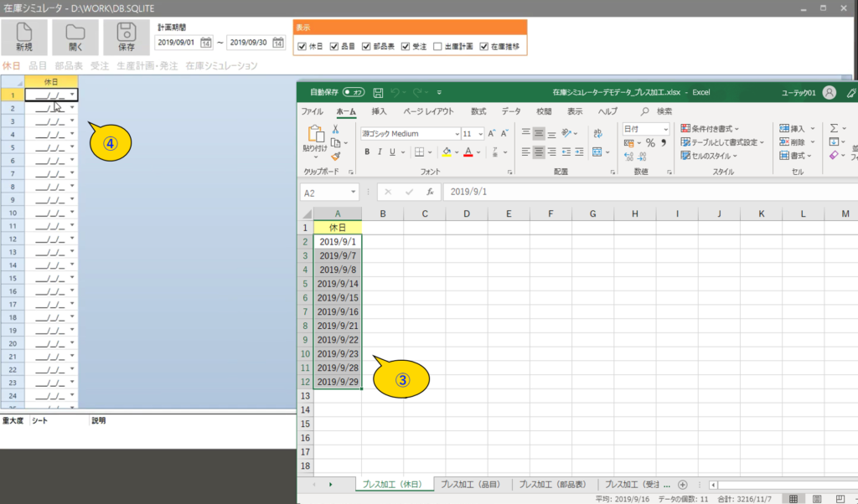Click the 開く (Open) folder icon button
This screenshot has width=858, height=504.
[x=75, y=38]
